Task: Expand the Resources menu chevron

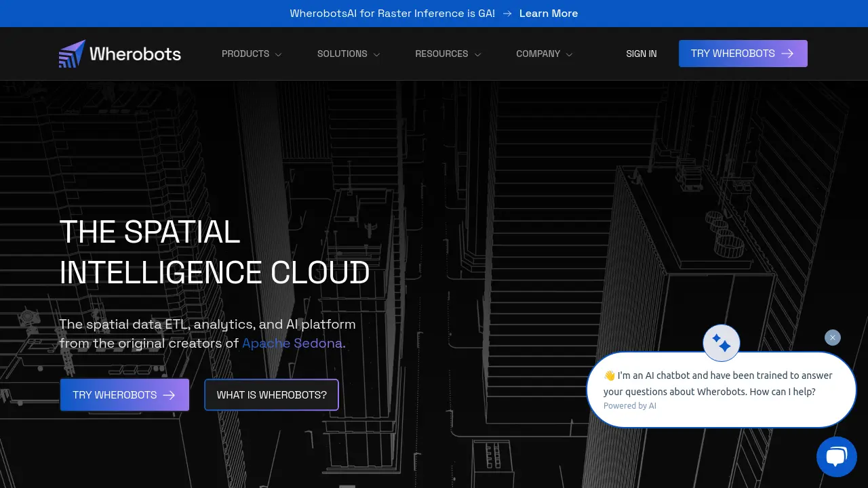Action: point(477,54)
